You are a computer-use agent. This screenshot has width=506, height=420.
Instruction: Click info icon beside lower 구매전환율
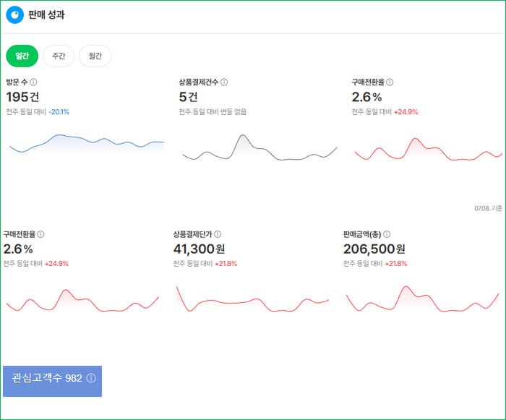(40, 234)
